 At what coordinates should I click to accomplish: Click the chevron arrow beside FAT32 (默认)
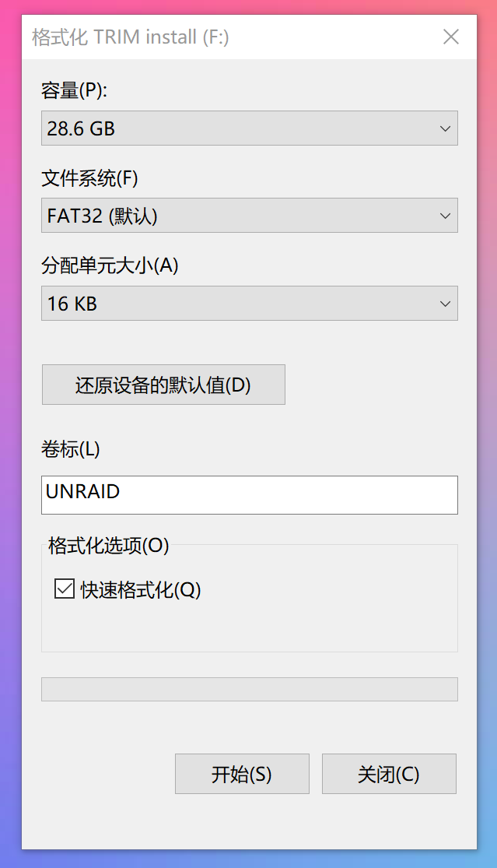point(445,216)
